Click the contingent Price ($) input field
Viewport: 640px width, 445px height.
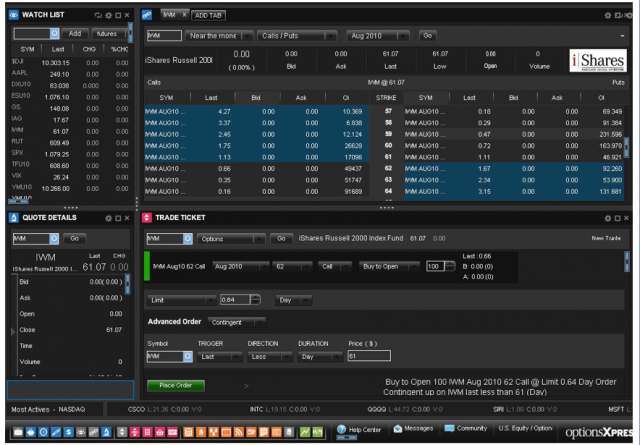point(369,356)
